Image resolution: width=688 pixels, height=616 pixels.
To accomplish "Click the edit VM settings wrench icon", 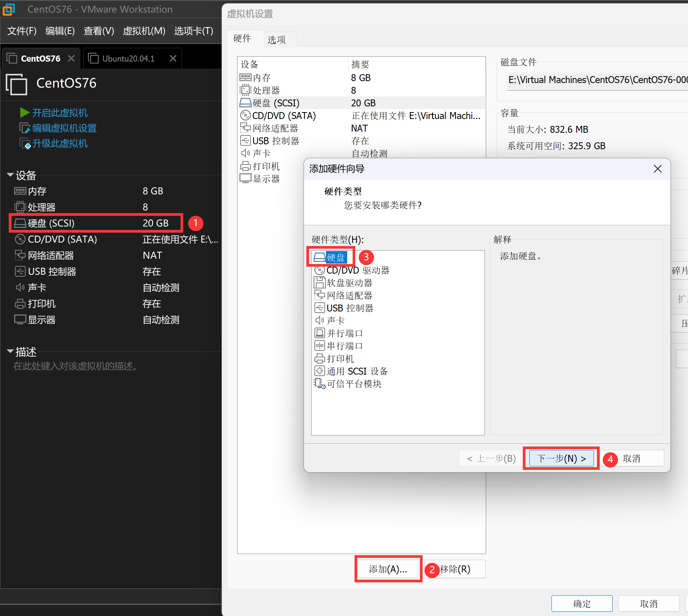I will (25, 128).
